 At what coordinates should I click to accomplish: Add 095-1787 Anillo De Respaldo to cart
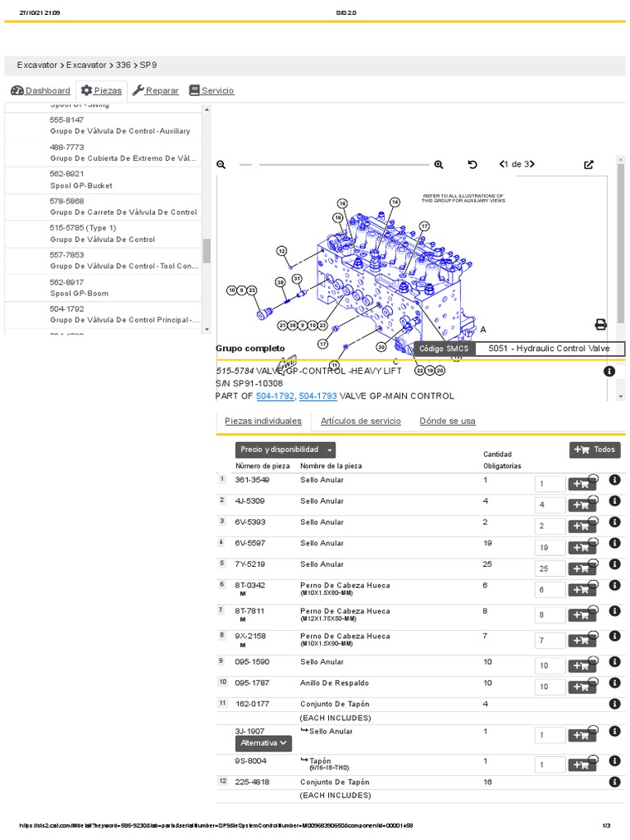click(x=582, y=687)
